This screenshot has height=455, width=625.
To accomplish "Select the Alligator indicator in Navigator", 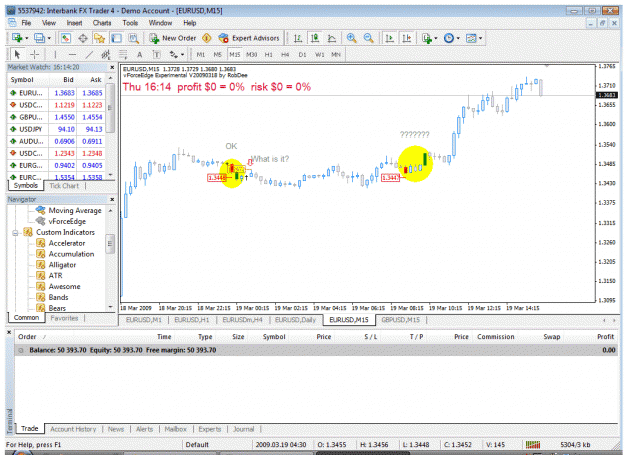I will [62, 265].
